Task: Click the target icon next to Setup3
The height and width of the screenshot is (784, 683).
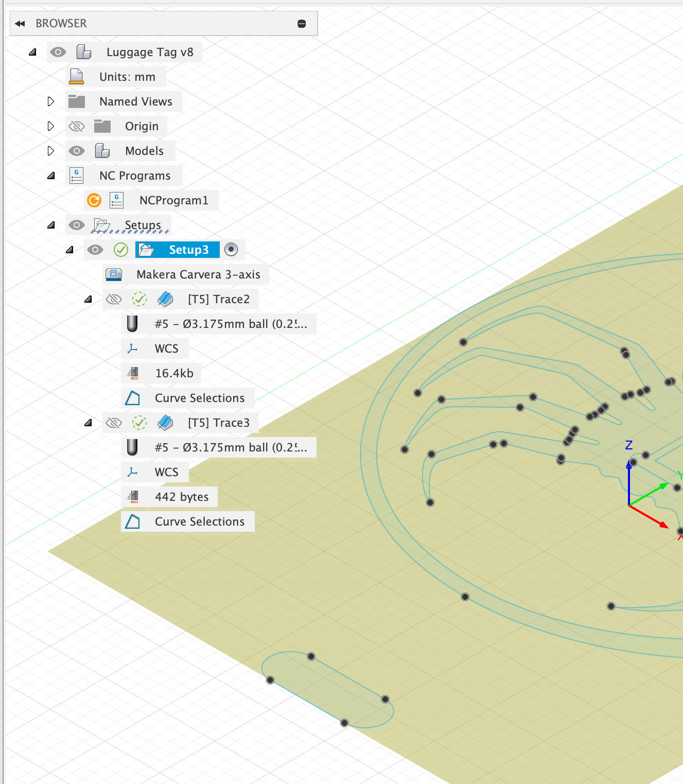Action: pos(232,250)
